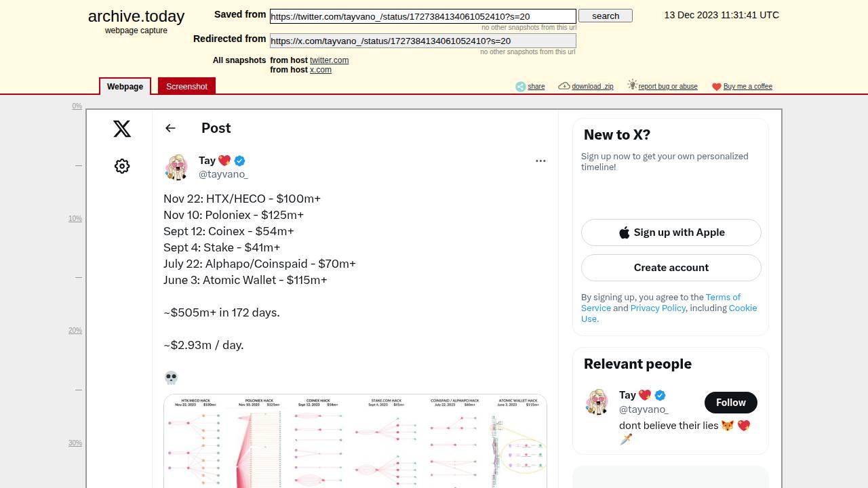The image size is (868, 488).
Task: Open the Cookie Use link
Action: tap(669, 313)
